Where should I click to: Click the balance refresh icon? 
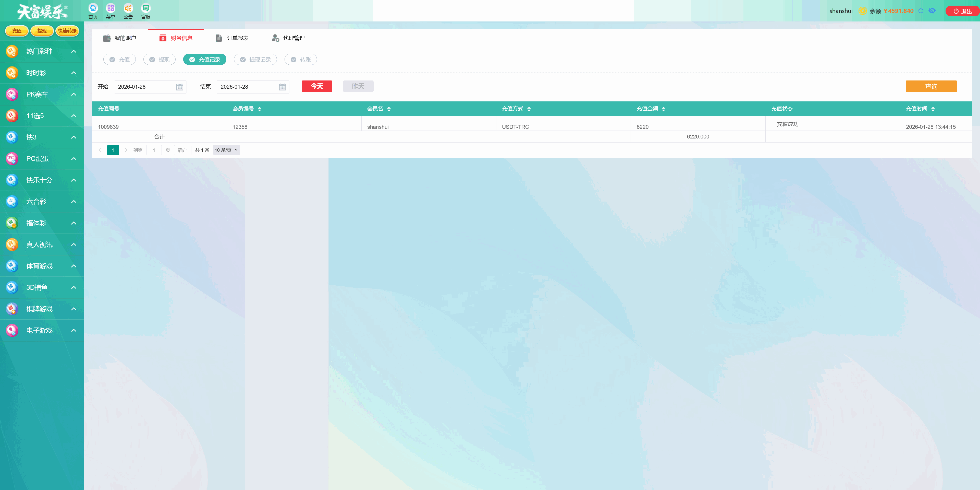[x=921, y=11]
